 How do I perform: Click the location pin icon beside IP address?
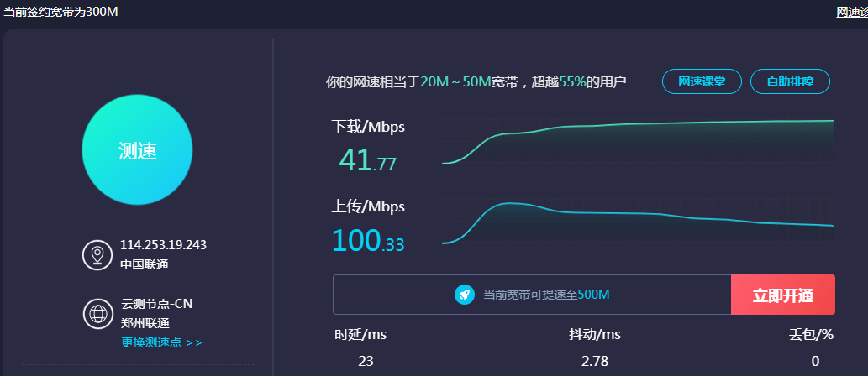click(x=97, y=255)
